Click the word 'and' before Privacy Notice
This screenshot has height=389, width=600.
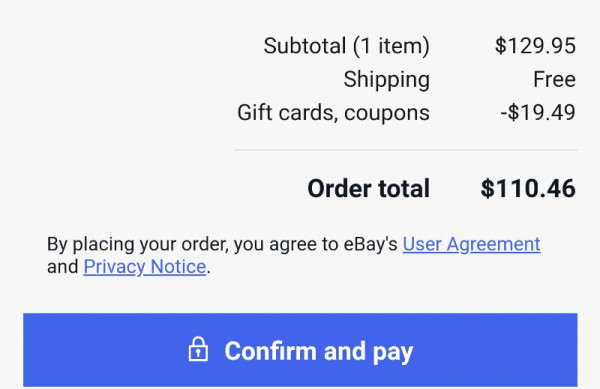(62, 267)
